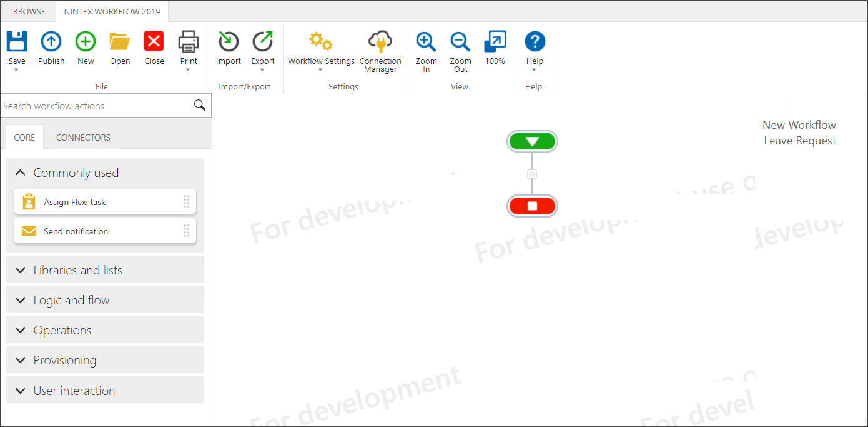
Task: Publish the workflow with the up-arrow icon
Action: click(51, 41)
